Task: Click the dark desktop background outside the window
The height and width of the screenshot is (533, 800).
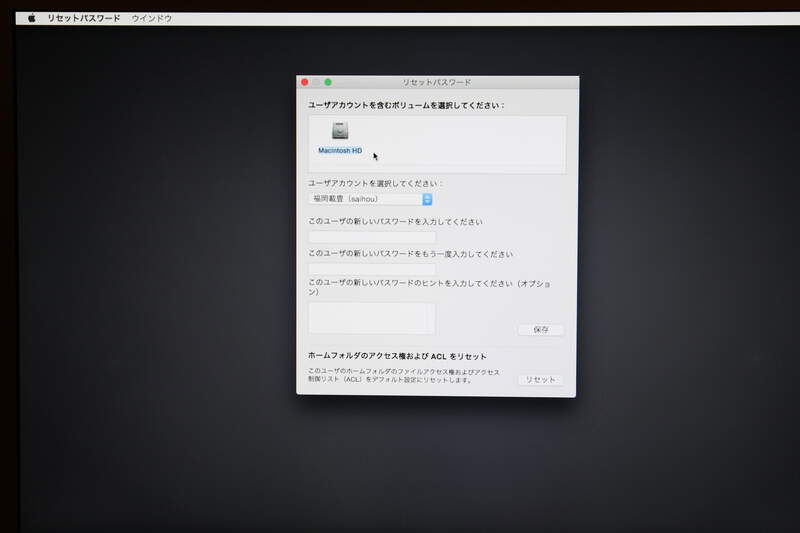Action: (150, 300)
